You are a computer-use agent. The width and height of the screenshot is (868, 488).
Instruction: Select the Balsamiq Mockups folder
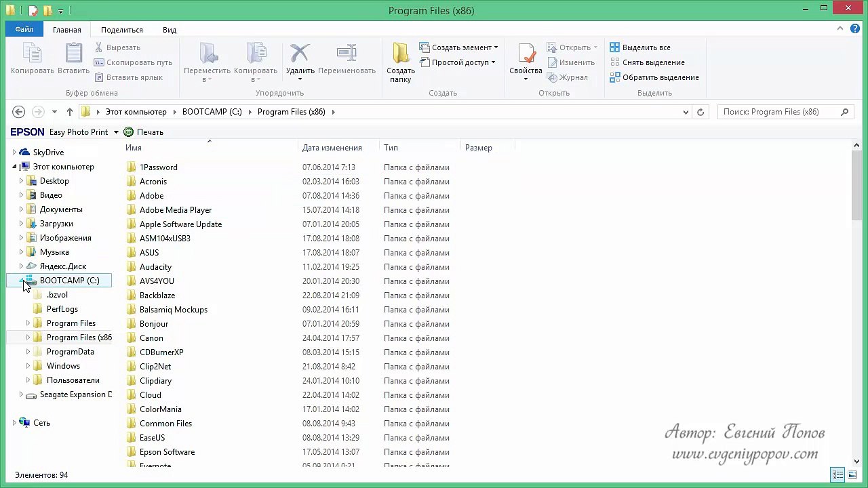tap(174, 310)
